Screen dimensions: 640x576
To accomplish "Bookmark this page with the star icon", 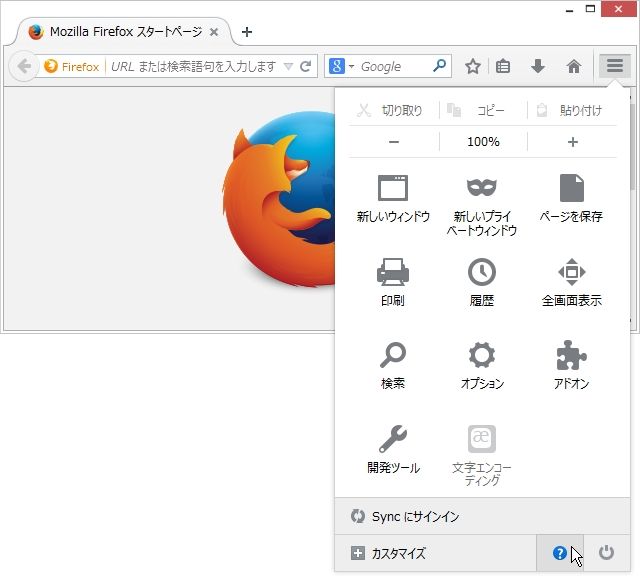I will pyautogui.click(x=473, y=66).
